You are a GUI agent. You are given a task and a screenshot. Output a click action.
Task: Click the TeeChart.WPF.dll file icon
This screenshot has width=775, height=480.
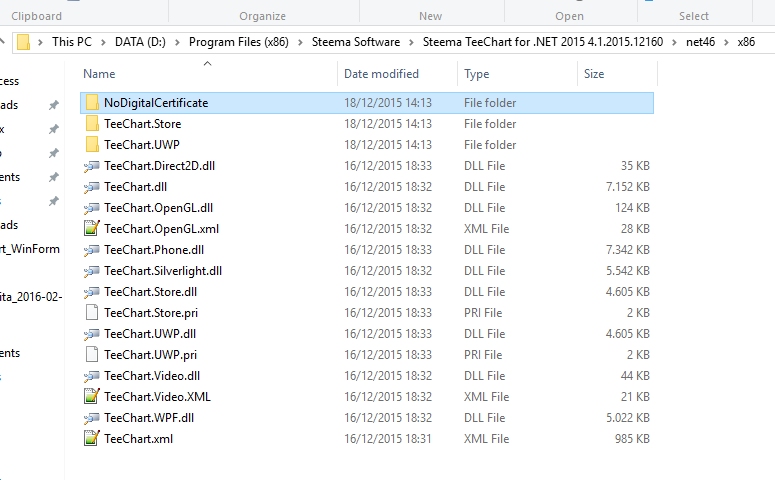pyautogui.click(x=91, y=418)
